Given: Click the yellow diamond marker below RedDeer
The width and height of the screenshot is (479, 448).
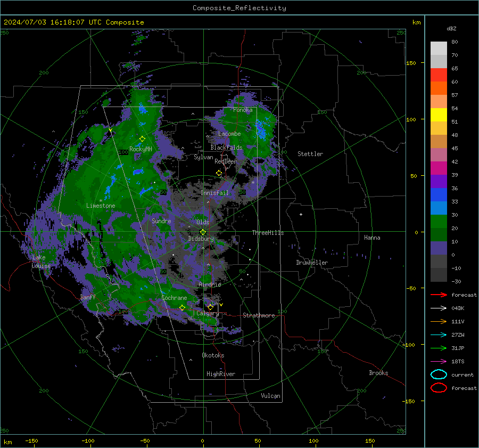Looking at the screenshot, I should (219, 173).
